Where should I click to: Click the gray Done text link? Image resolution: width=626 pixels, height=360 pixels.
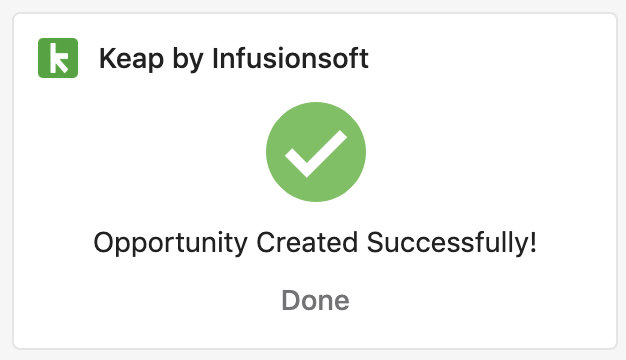click(315, 300)
